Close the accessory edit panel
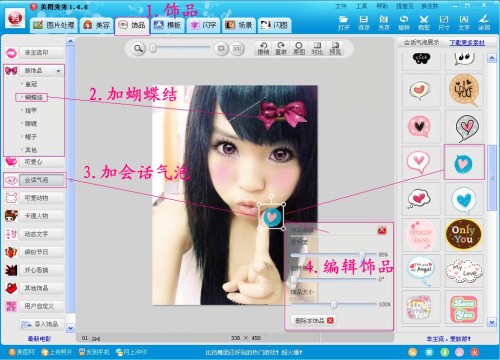This screenshot has width=500, height=360. [382, 230]
